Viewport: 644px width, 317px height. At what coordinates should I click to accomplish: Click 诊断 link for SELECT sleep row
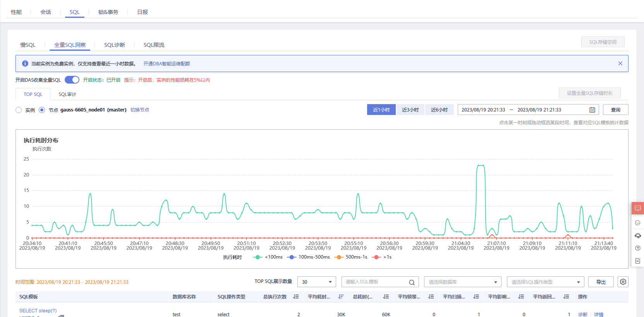[x=583, y=314]
